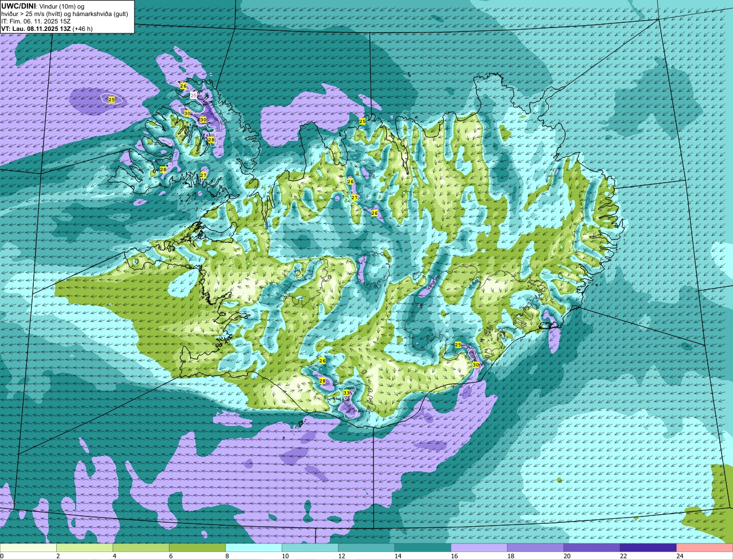The image size is (733, 560).
Task: Click the pink above-24 m/s legend swatch
Action: click(x=705, y=548)
